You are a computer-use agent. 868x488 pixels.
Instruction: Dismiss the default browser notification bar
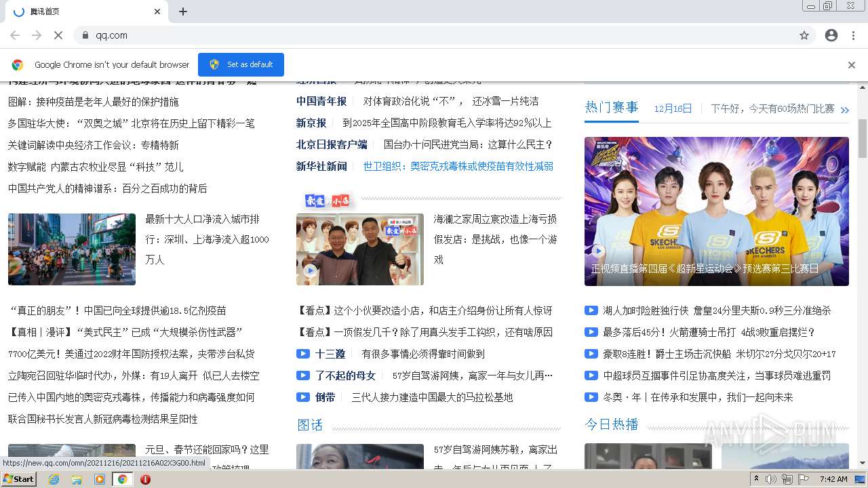(852, 65)
